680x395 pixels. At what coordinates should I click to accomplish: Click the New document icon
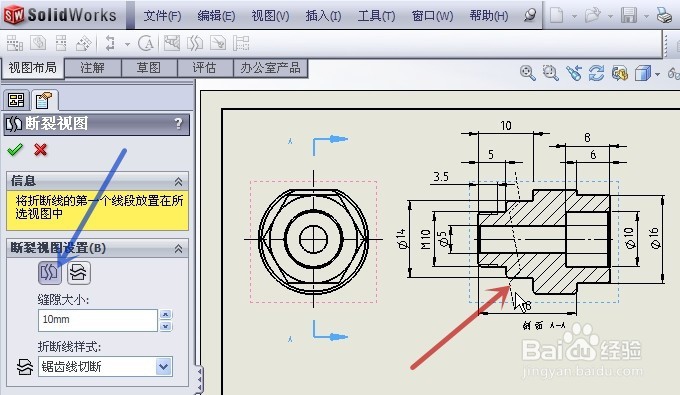tap(556, 16)
